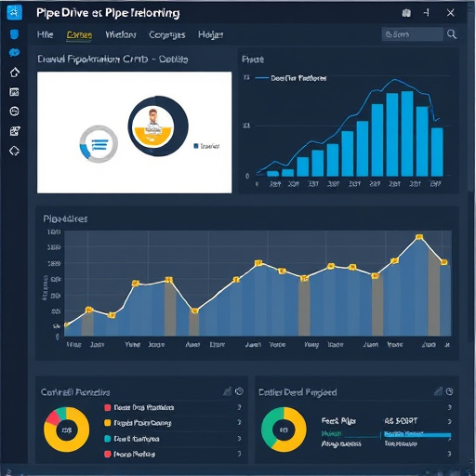Click the rightmost bar in the bar chart
Screen dimensions: 476x476
pyautogui.click(x=437, y=152)
